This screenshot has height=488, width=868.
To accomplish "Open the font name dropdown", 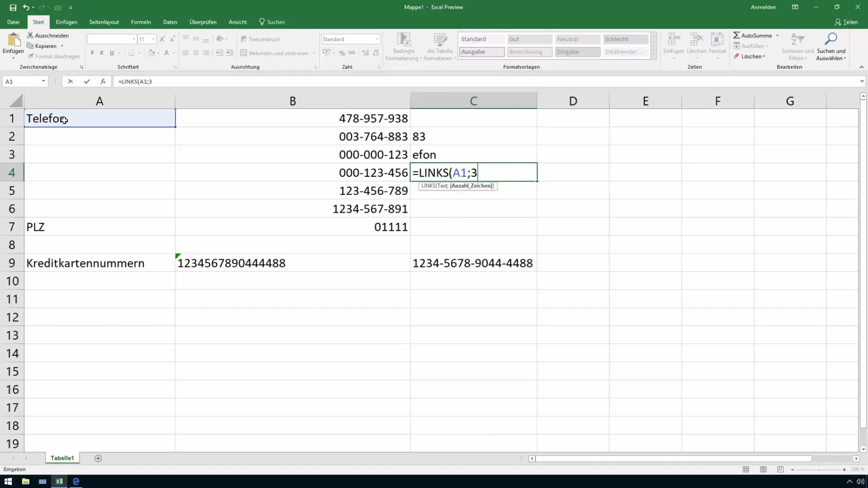I will pos(134,39).
